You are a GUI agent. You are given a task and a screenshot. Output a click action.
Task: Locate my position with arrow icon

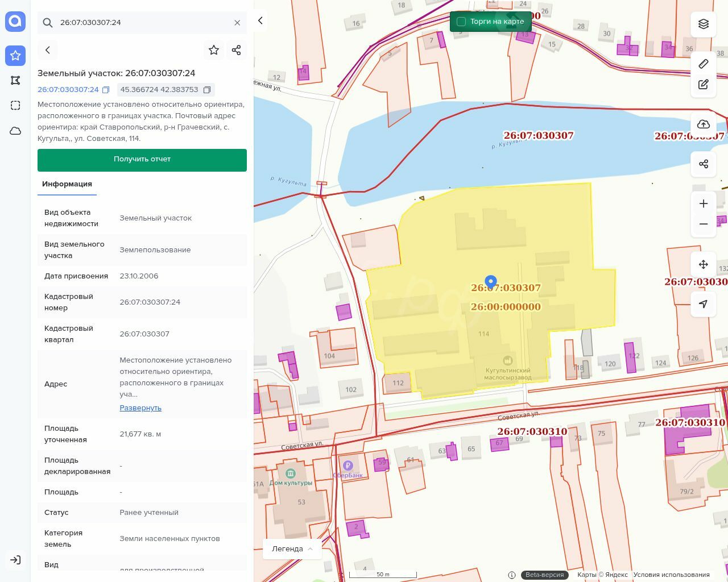(704, 304)
